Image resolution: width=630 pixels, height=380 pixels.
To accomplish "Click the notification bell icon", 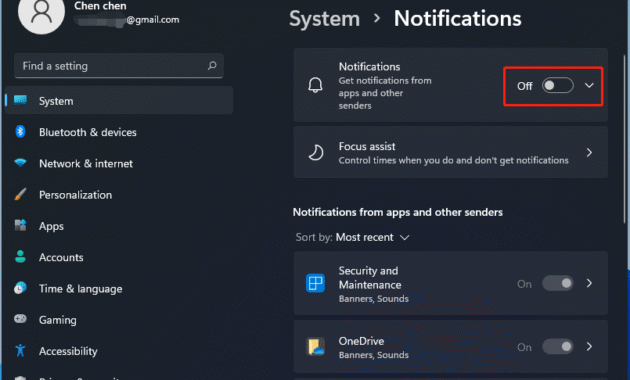I will point(315,85).
